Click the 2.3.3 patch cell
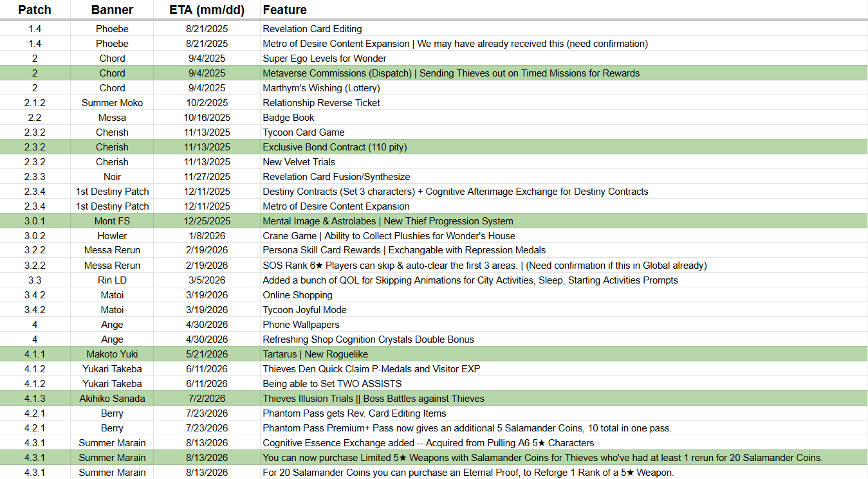This screenshot has height=479, width=868. [x=35, y=177]
